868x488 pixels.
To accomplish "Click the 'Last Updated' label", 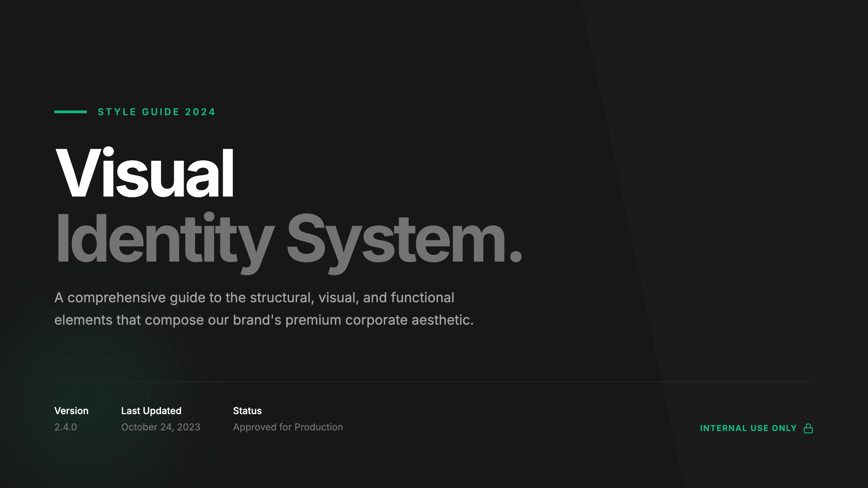I will click(151, 411).
